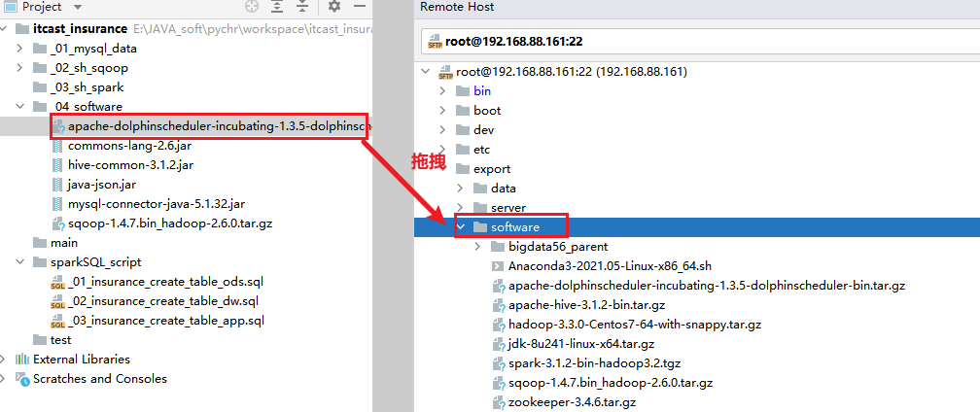Click the locate/select opened file target icon
The height and width of the screenshot is (412, 980).
(x=251, y=7)
